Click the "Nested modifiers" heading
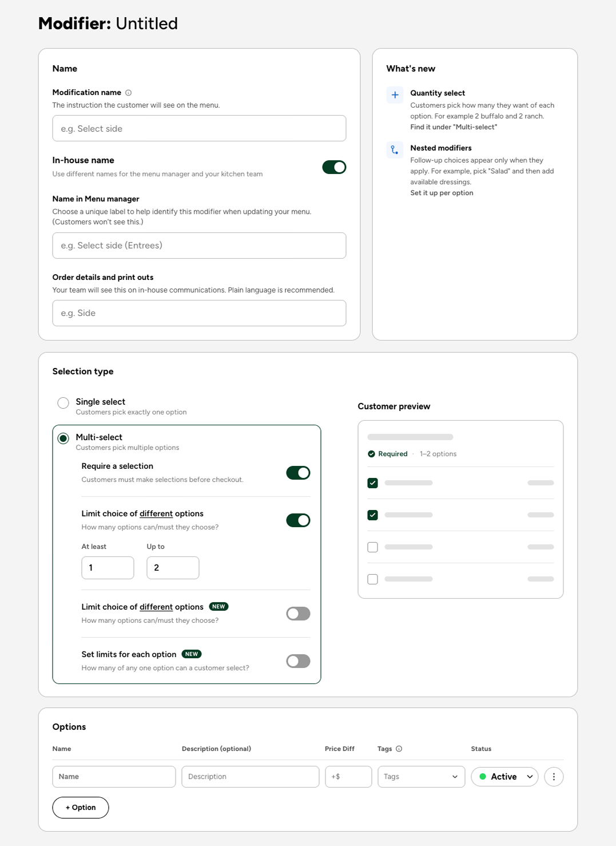 [441, 148]
